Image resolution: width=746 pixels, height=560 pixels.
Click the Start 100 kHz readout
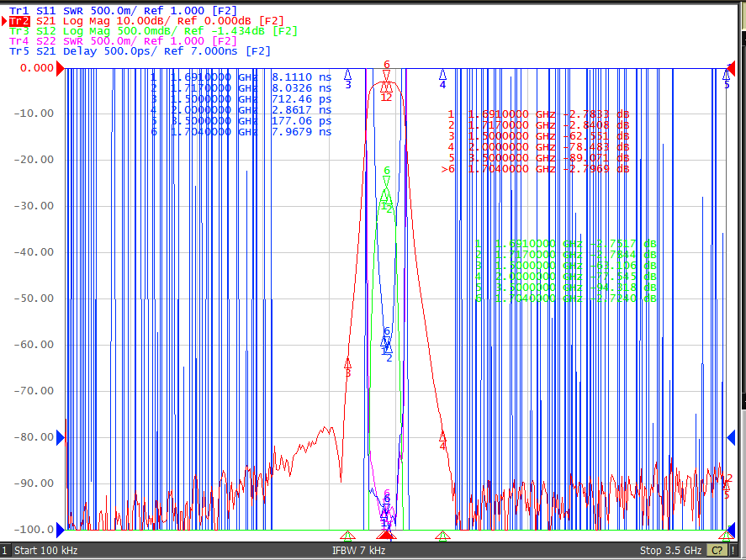coord(45,551)
